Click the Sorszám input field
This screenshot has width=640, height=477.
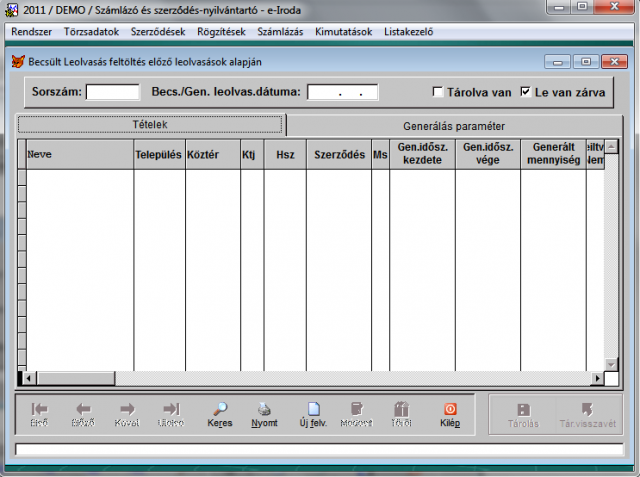(113, 92)
